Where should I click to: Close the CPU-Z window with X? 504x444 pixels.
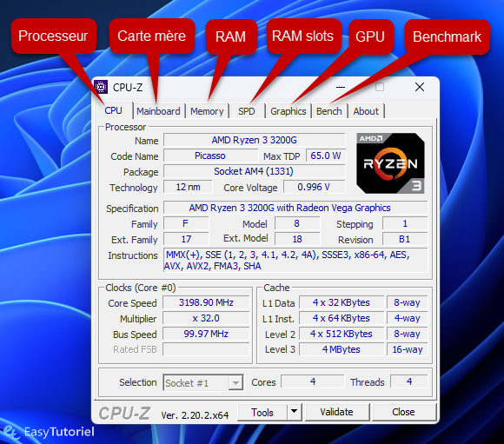pos(420,87)
